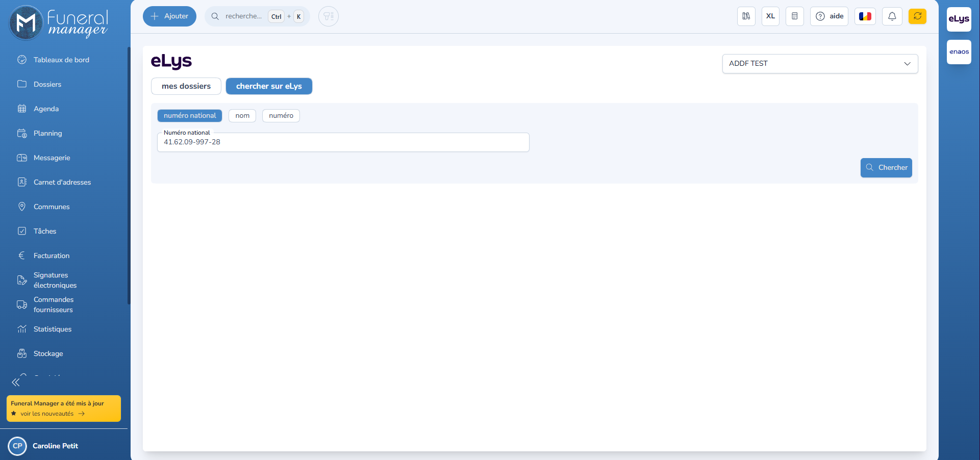Viewport: 980px width, 460px height.
Task: Change language via the flag icon
Action: [865, 16]
